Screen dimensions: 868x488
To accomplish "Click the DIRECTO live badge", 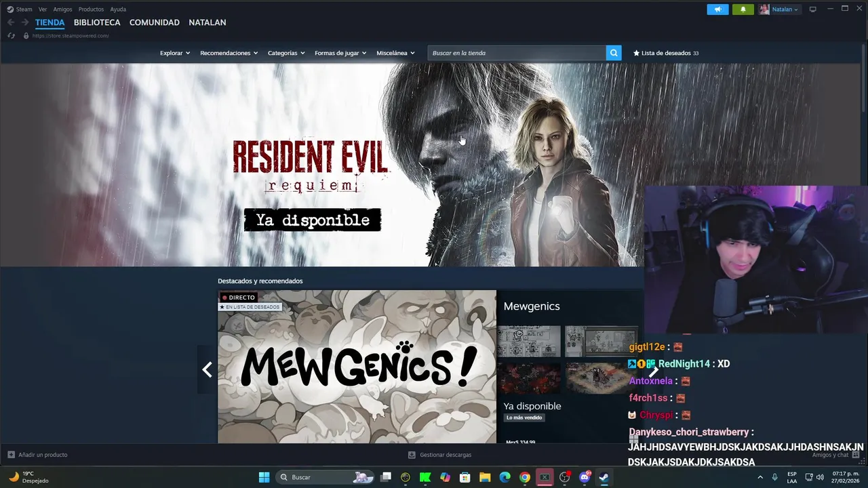I will pos(238,297).
